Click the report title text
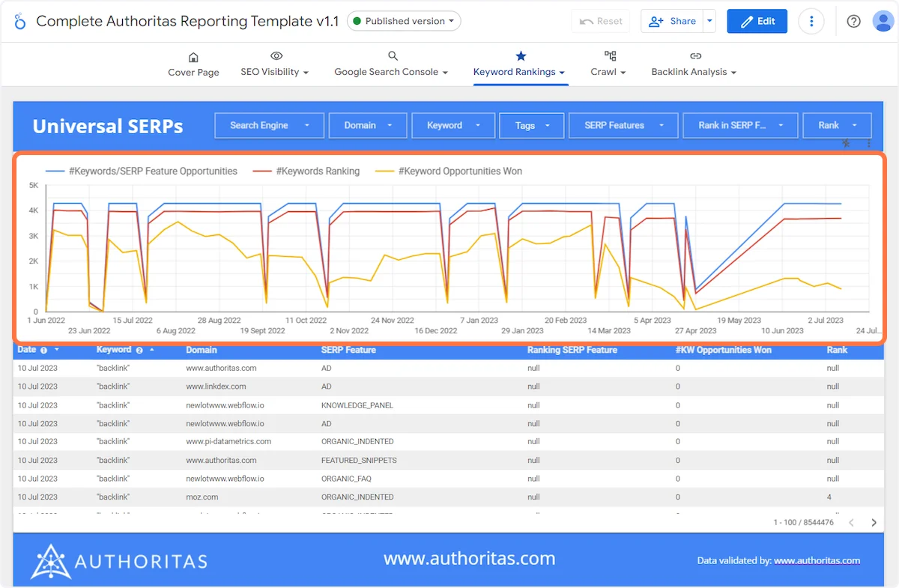This screenshot has width=899, height=588. coord(189,21)
